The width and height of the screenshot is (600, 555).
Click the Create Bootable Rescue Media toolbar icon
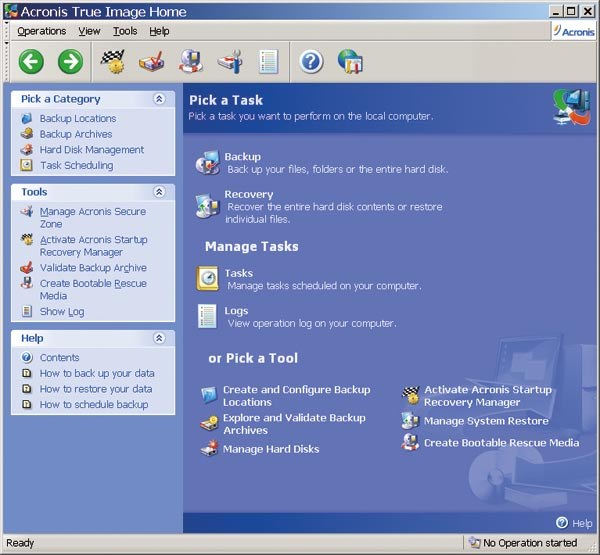point(191,61)
